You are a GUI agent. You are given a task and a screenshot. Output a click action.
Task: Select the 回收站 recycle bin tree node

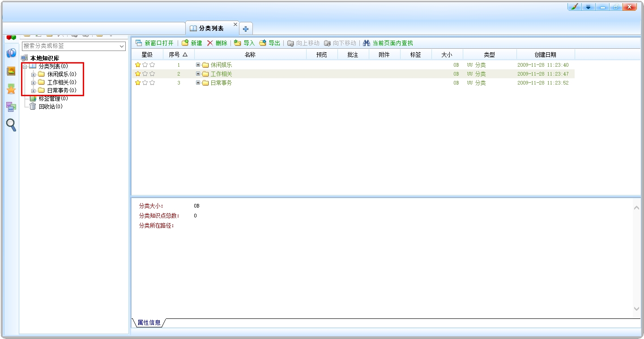46,106
